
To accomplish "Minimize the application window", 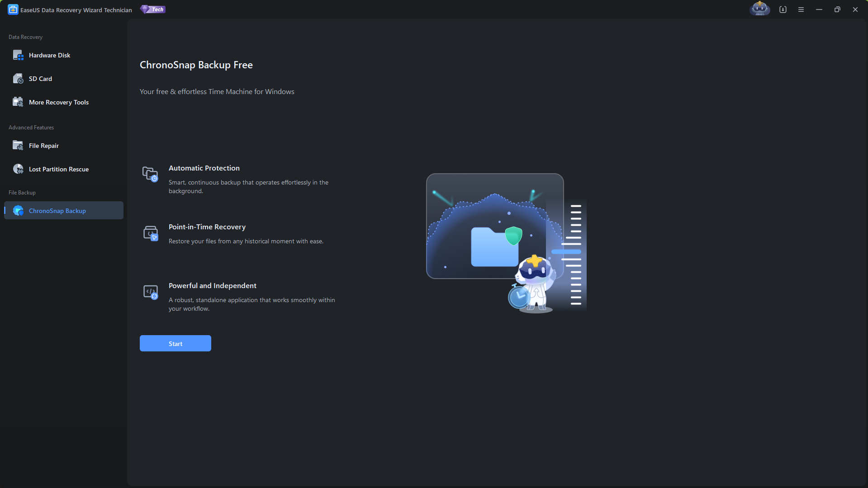I will tap(819, 9).
